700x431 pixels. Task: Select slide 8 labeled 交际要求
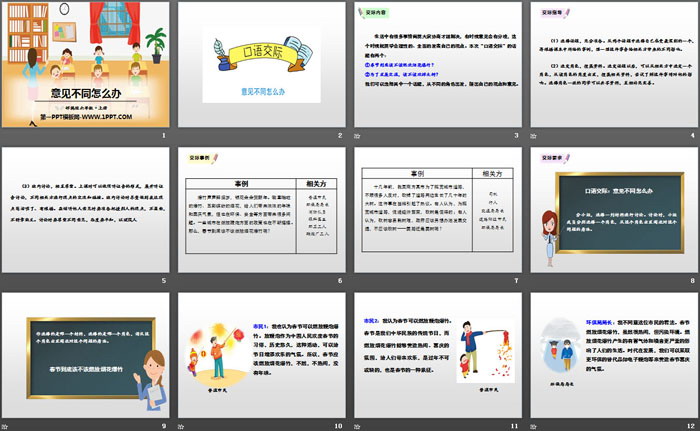coord(614,210)
